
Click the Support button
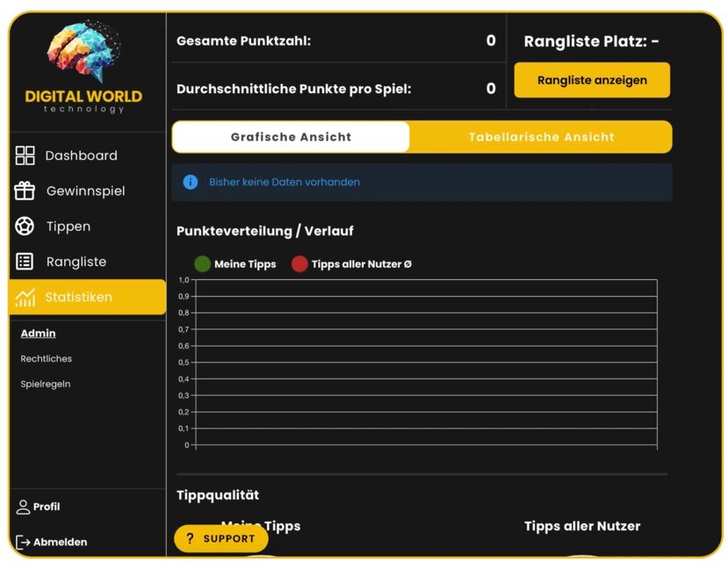tap(220, 538)
